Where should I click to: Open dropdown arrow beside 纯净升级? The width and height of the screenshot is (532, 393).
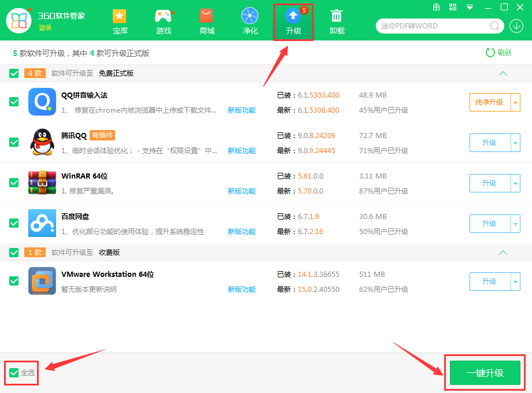point(515,102)
